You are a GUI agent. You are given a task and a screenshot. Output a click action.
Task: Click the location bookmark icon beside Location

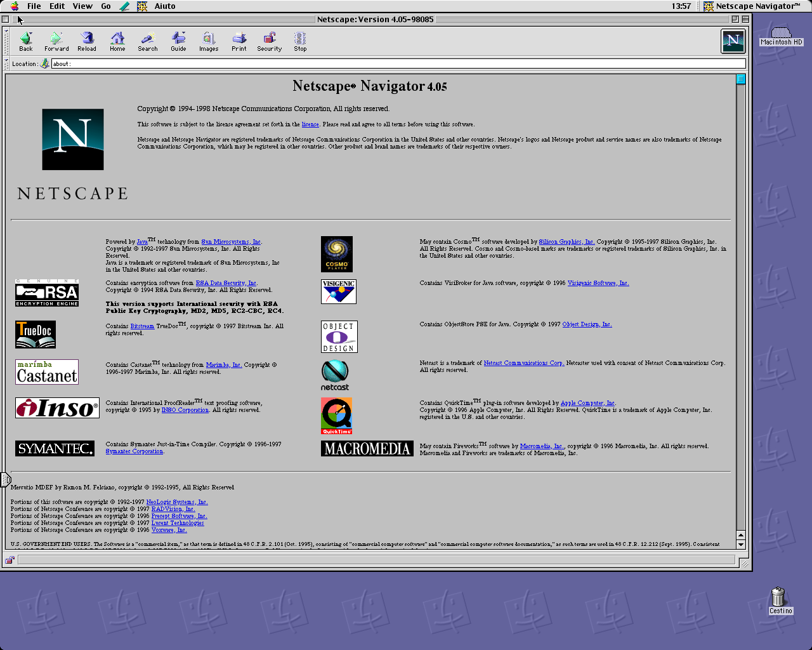coord(44,63)
